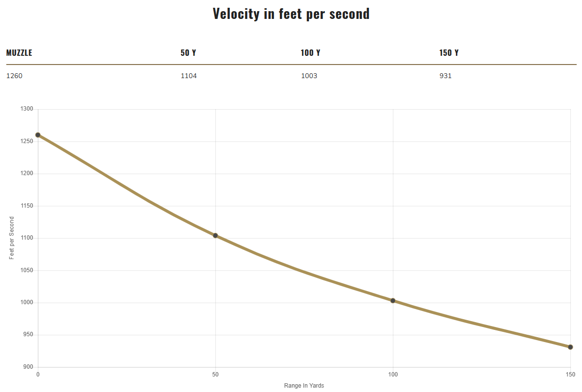This screenshot has height=392, width=582.
Task: Click the 150 tick label on the horizontal axis
Action: (570, 375)
